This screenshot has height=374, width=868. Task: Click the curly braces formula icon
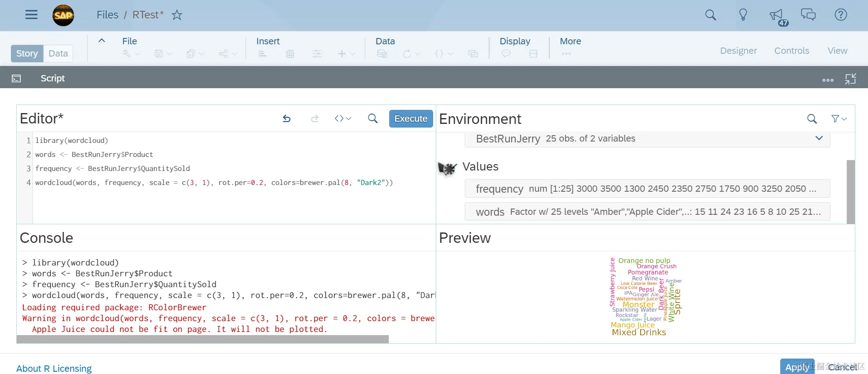pyautogui.click(x=439, y=54)
